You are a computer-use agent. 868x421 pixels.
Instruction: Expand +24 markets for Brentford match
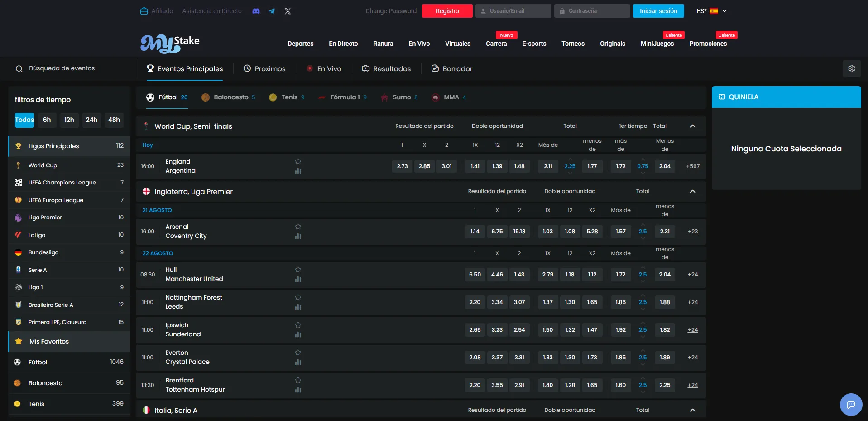click(693, 385)
